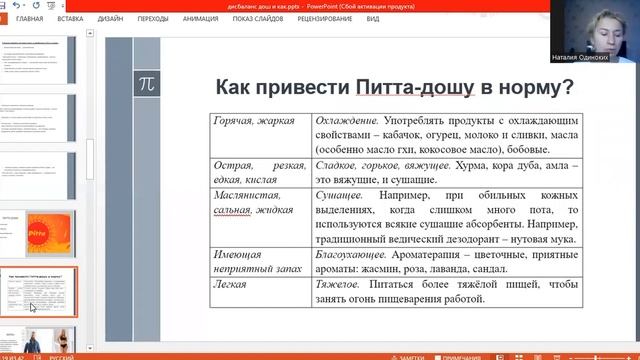640x360 pixels.
Task: Open the ВИД tab
Action: 373,19
